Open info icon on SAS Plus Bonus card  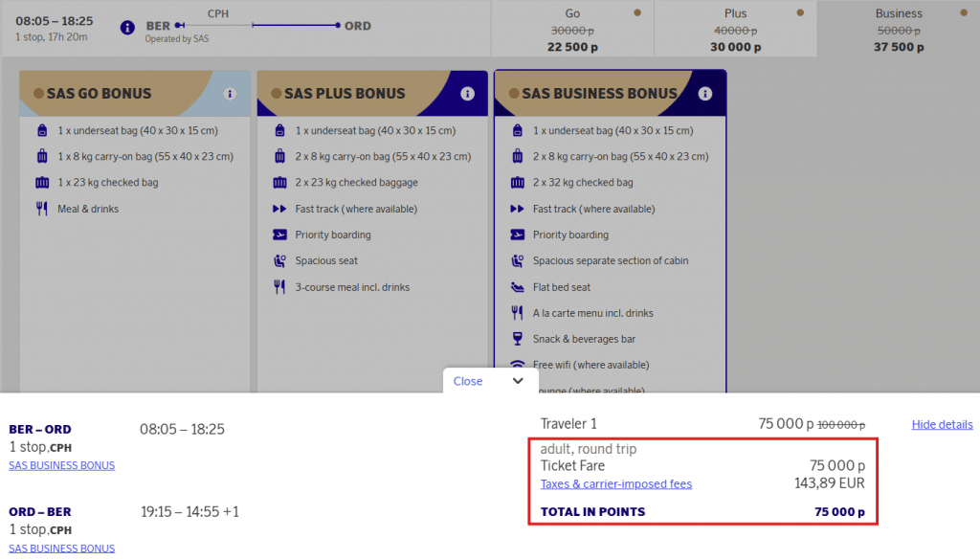(x=467, y=94)
